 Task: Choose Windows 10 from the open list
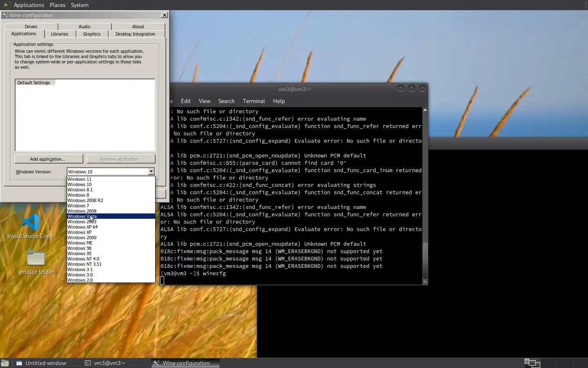point(111,184)
